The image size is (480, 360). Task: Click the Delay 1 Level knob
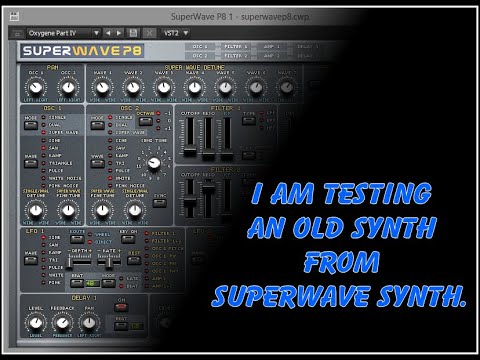(36, 323)
